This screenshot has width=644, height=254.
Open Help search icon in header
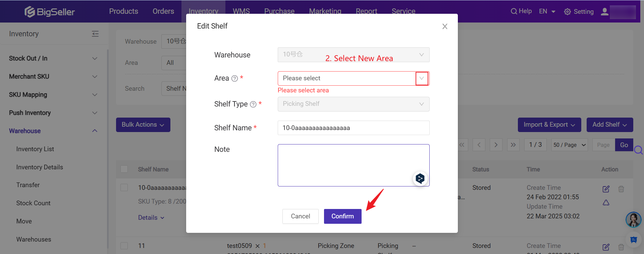click(x=514, y=11)
